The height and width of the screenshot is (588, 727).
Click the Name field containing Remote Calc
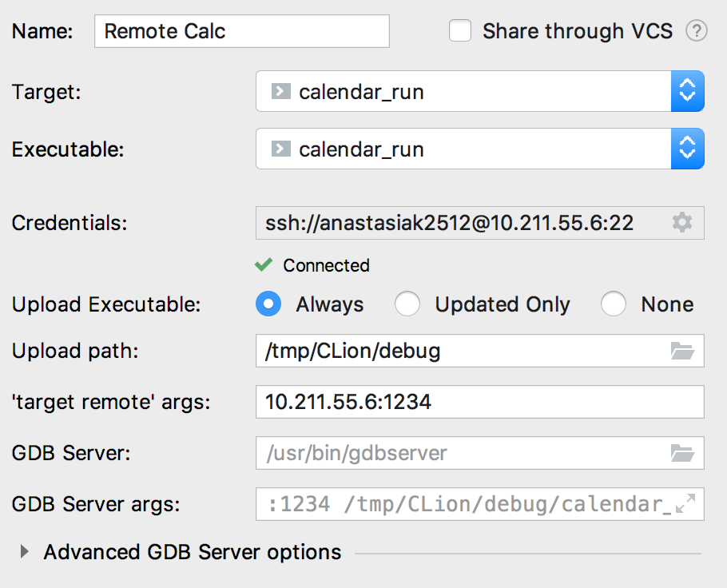[x=241, y=32]
